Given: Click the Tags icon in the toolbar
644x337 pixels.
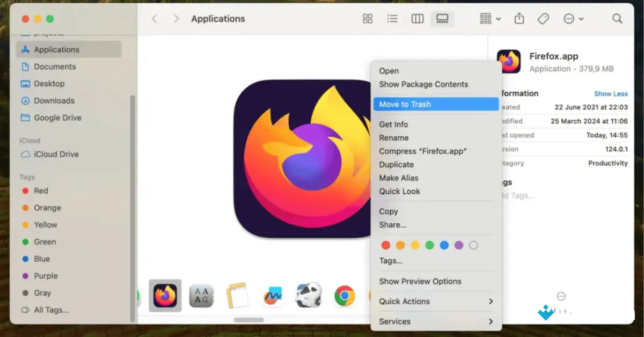Looking at the screenshot, I should (x=543, y=18).
